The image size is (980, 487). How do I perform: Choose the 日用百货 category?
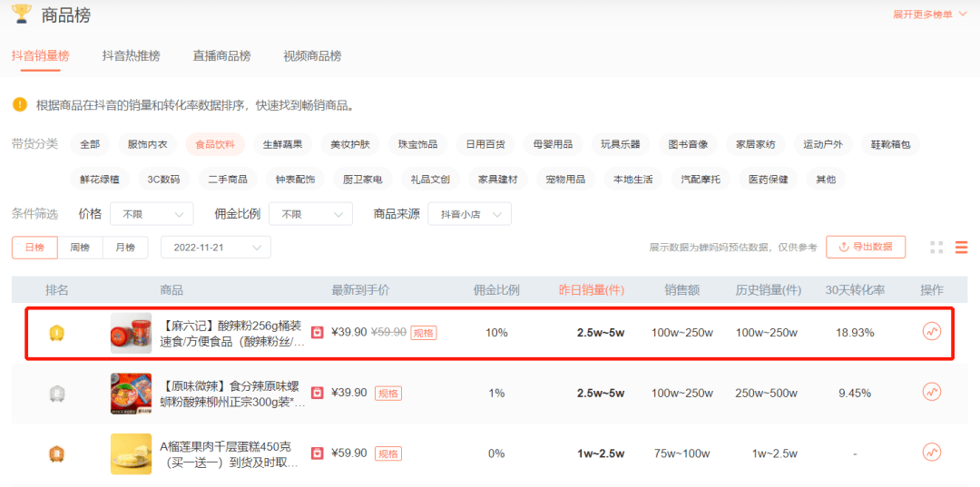pyautogui.click(x=485, y=145)
